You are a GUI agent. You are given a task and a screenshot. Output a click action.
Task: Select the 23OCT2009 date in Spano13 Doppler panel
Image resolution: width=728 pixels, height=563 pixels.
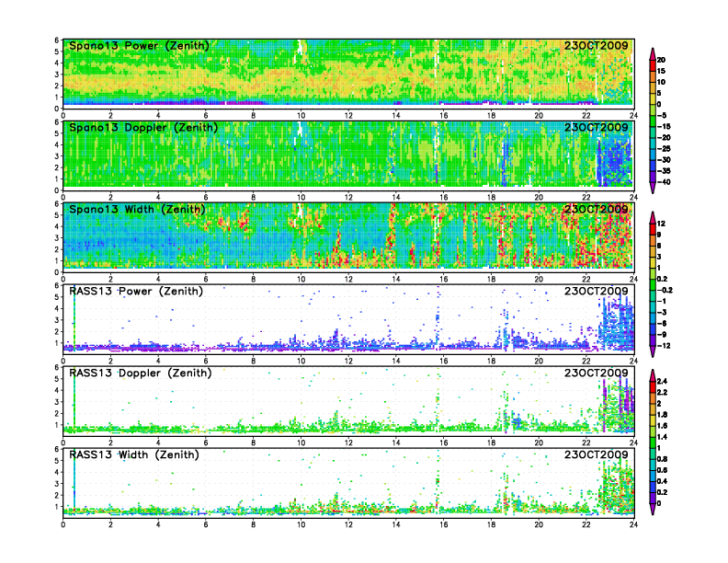click(597, 128)
